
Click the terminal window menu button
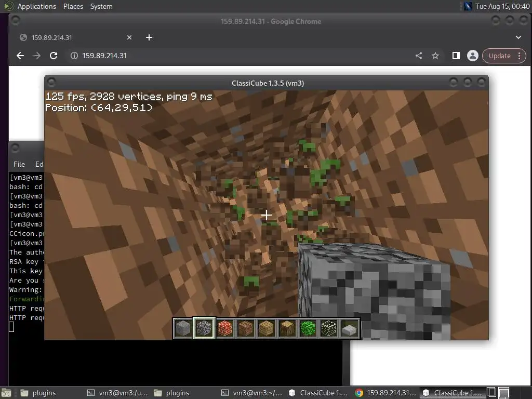click(15, 148)
